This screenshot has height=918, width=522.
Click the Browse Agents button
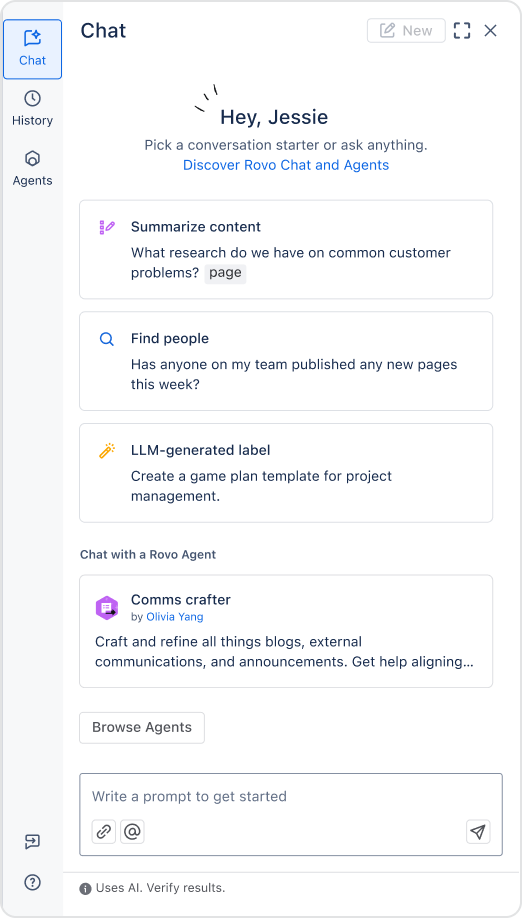pyautogui.click(x=142, y=728)
